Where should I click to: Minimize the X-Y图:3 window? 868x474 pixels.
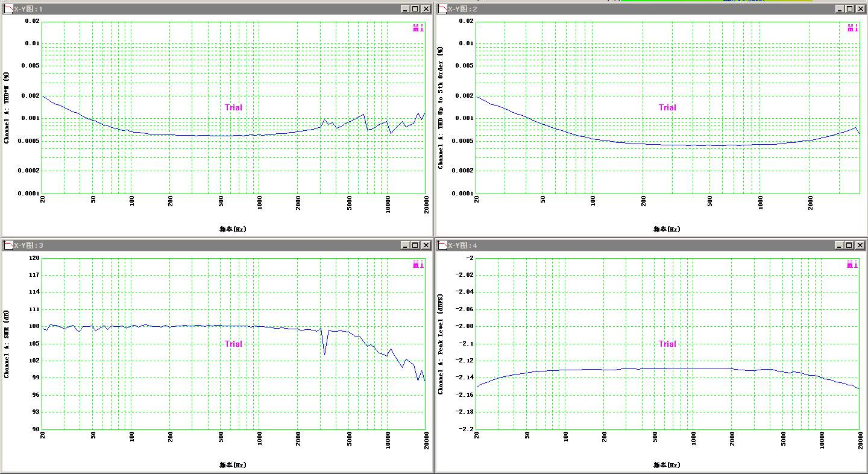(x=405, y=245)
